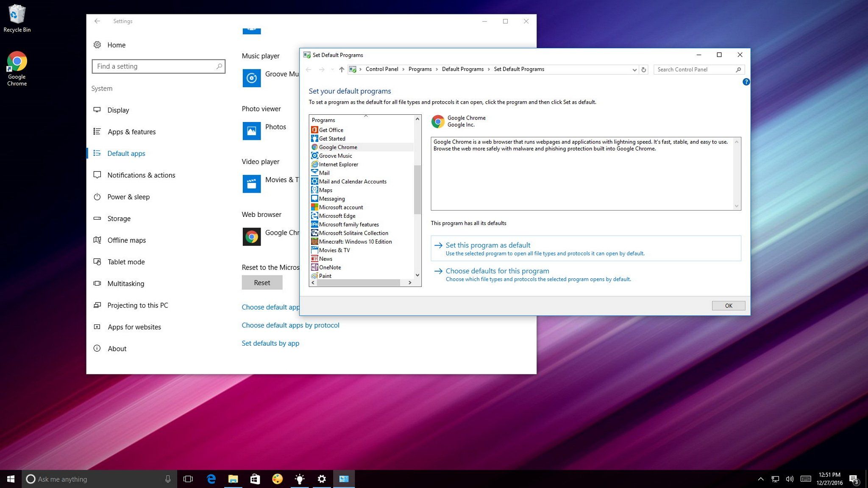Click the Programs list vertical scrollbar
The image size is (868, 488).
pyautogui.click(x=417, y=189)
